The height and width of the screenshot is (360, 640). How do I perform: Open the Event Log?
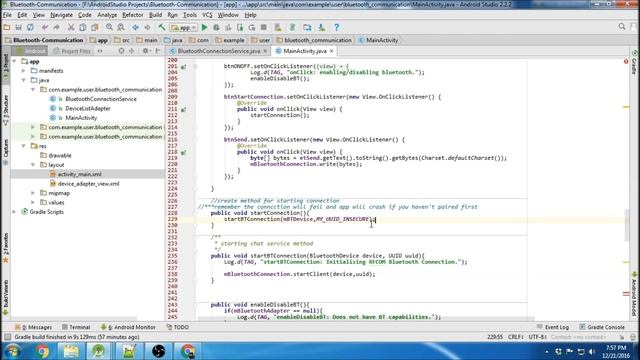tap(553, 327)
